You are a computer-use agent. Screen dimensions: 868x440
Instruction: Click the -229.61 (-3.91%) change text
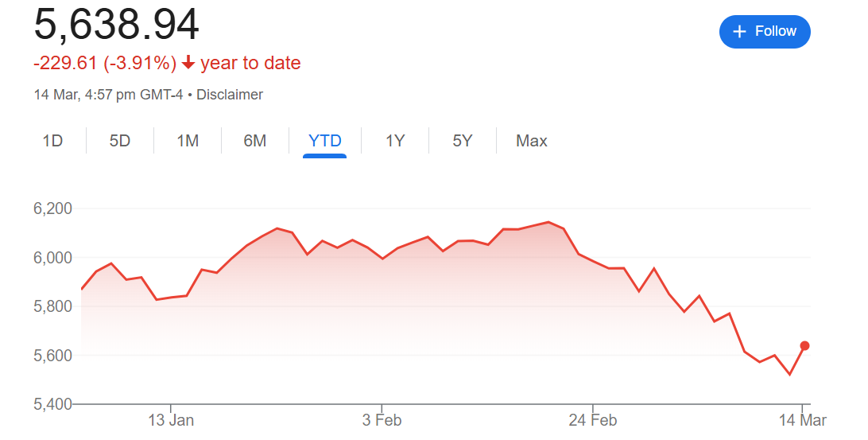[105, 63]
